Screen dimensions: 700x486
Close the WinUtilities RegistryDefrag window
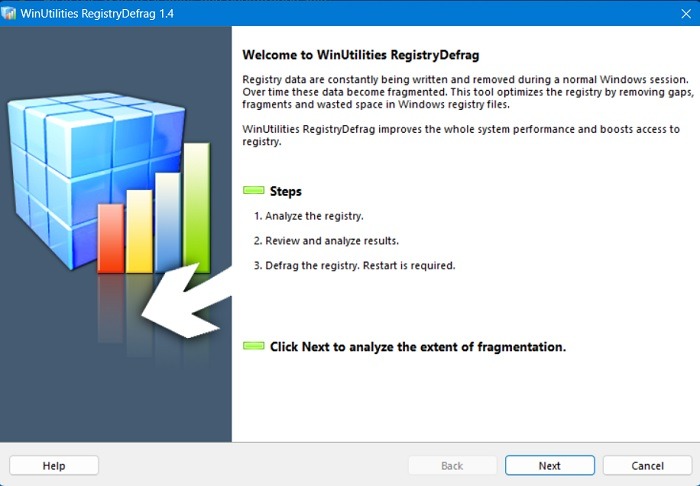(686, 14)
